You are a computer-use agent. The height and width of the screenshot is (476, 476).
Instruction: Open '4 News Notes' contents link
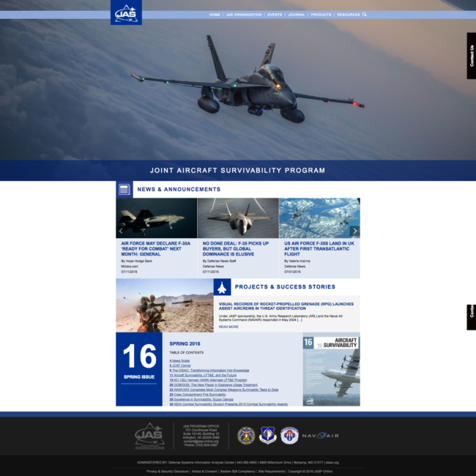[x=179, y=360]
